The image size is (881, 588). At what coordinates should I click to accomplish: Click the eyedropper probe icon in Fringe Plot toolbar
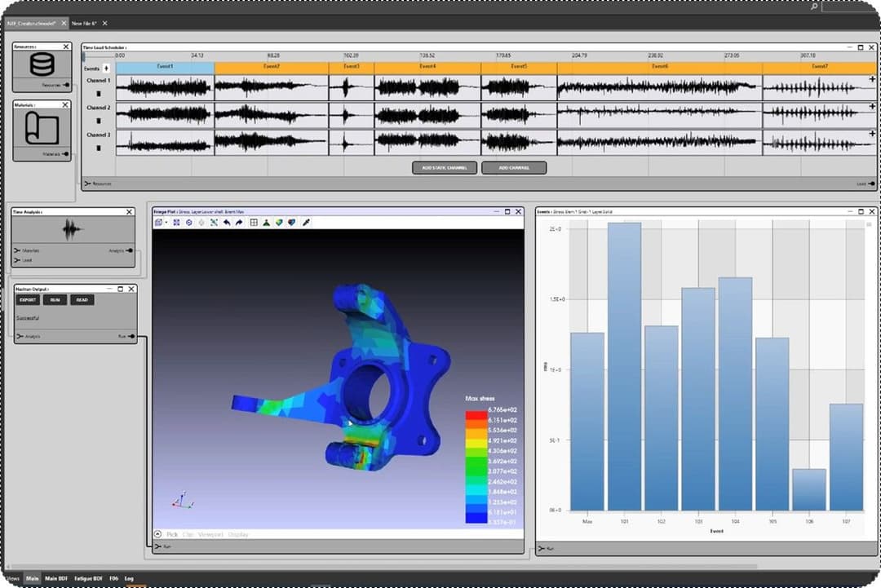tap(306, 222)
